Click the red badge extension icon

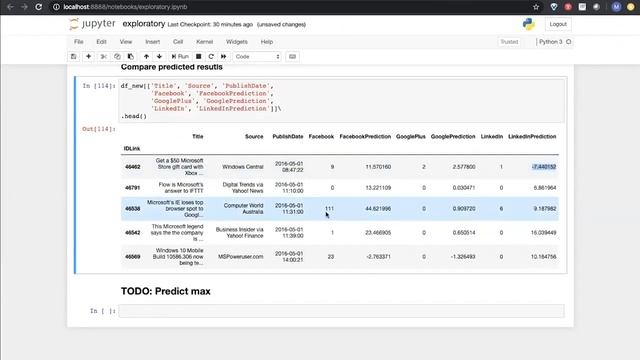point(568,7)
